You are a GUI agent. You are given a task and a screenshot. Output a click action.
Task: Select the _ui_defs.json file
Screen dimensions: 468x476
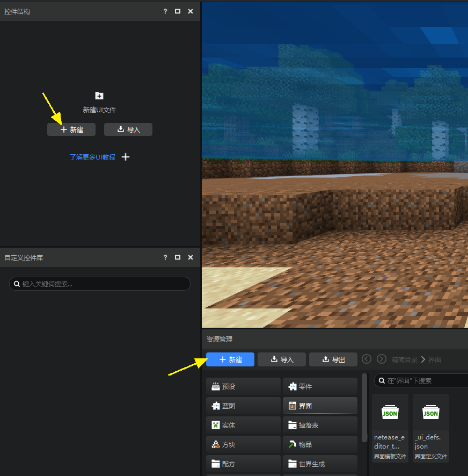(x=430, y=428)
